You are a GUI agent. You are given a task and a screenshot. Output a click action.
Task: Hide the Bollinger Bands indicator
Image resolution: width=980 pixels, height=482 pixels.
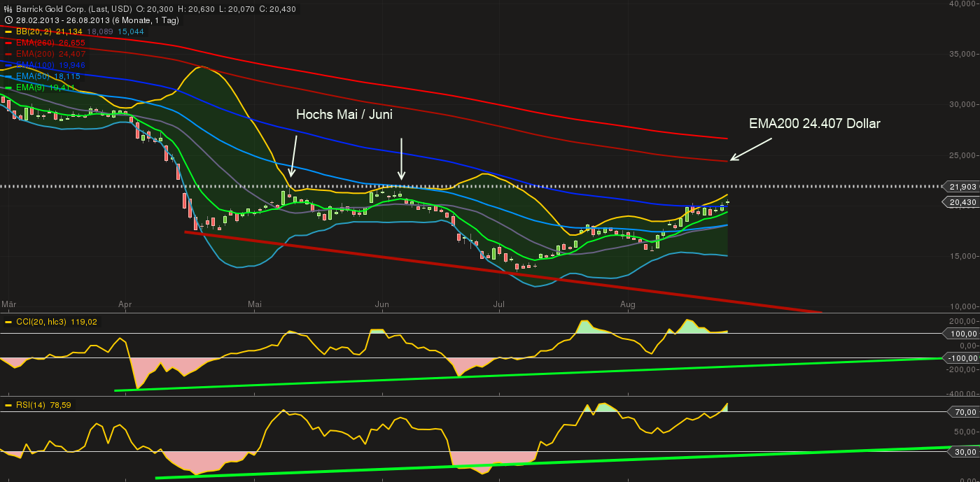pyautogui.click(x=10, y=31)
